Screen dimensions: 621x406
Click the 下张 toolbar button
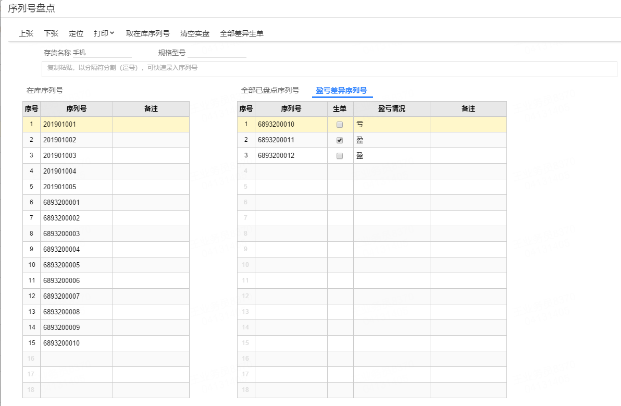coord(51,34)
